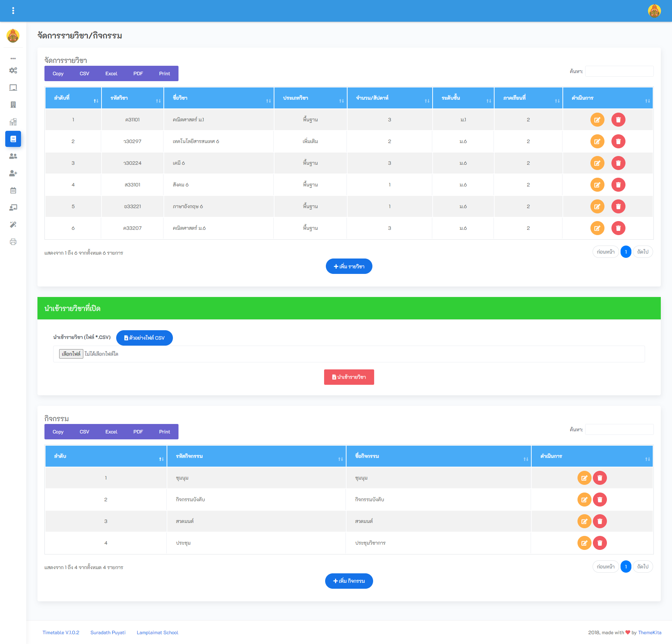672x644 pixels.
Task: Delete the ประชุม activity row
Action: pyautogui.click(x=600, y=543)
